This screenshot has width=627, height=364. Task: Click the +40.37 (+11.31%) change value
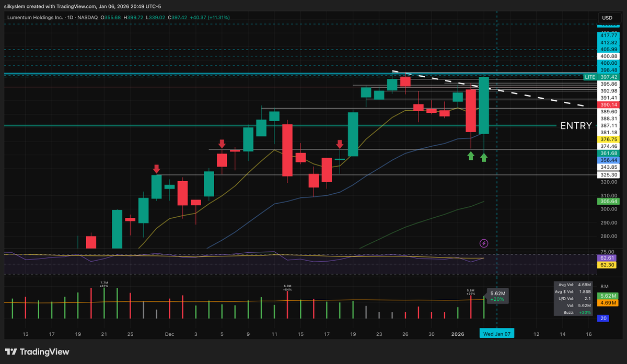210,18
